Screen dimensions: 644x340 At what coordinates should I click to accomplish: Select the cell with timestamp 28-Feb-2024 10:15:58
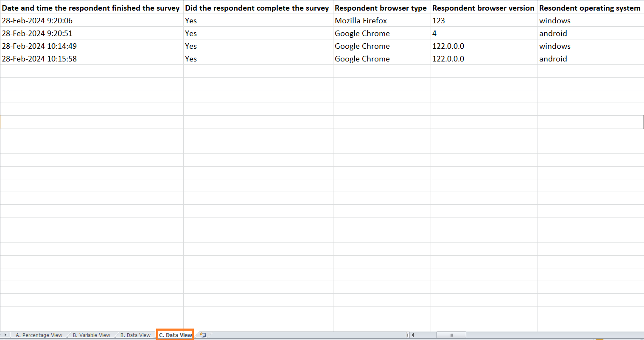[x=39, y=59]
